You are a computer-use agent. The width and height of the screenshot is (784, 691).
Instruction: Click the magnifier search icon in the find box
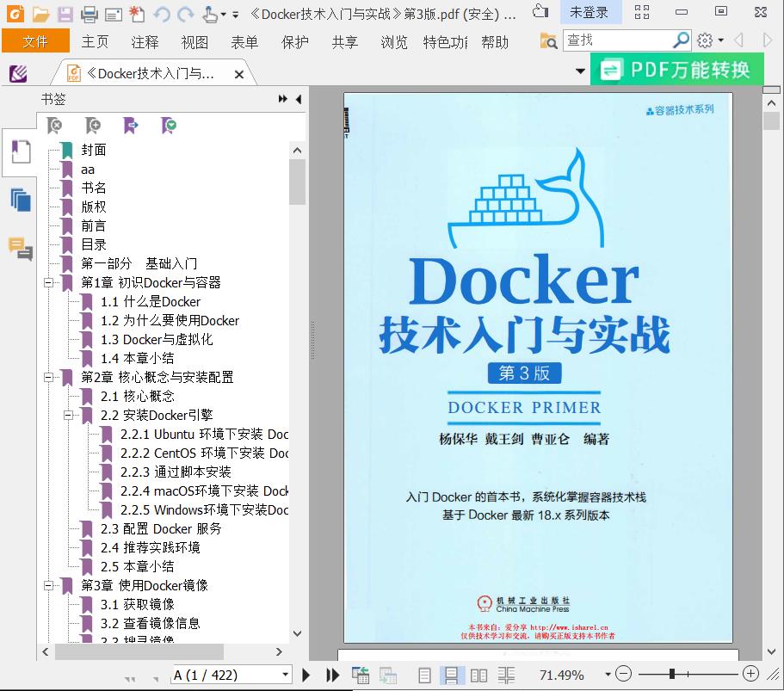click(x=681, y=40)
